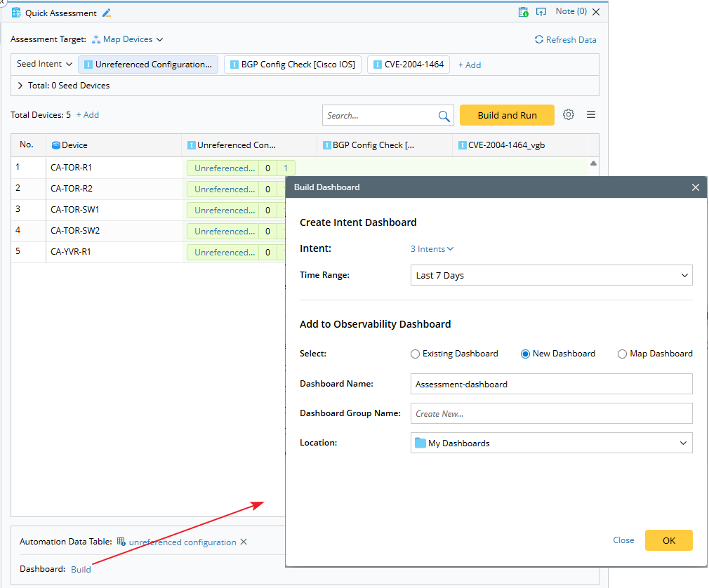Click the search magnifier icon

pos(444,116)
